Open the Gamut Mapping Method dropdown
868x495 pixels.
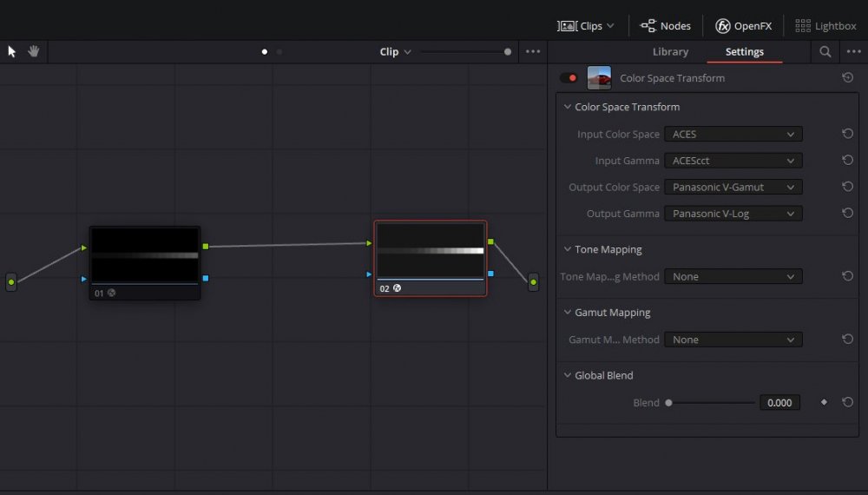[x=733, y=340]
